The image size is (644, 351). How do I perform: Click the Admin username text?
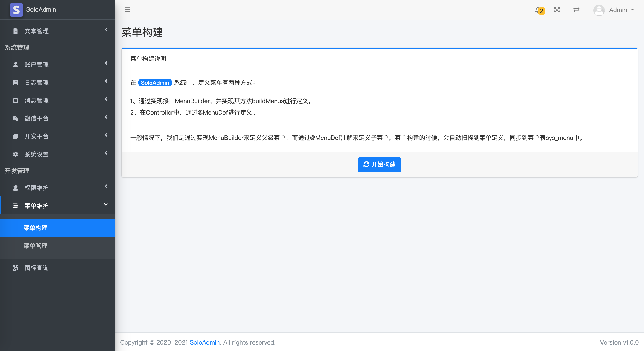(618, 10)
